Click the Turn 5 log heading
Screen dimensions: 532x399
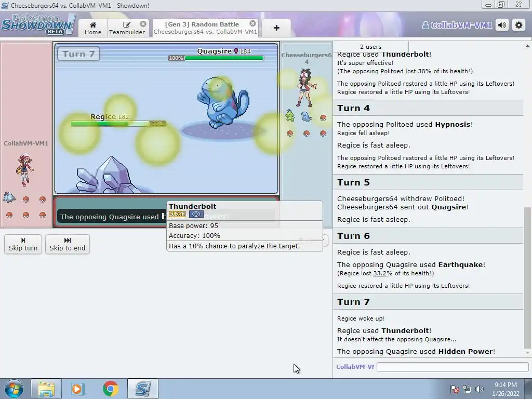428,182
